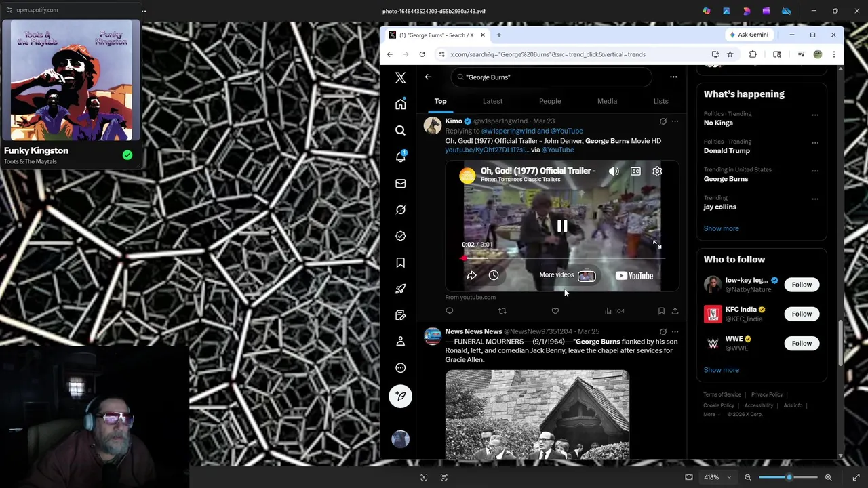The width and height of the screenshot is (868, 488).
Task: Bookmark Kimo's trailer post
Action: coord(661,311)
